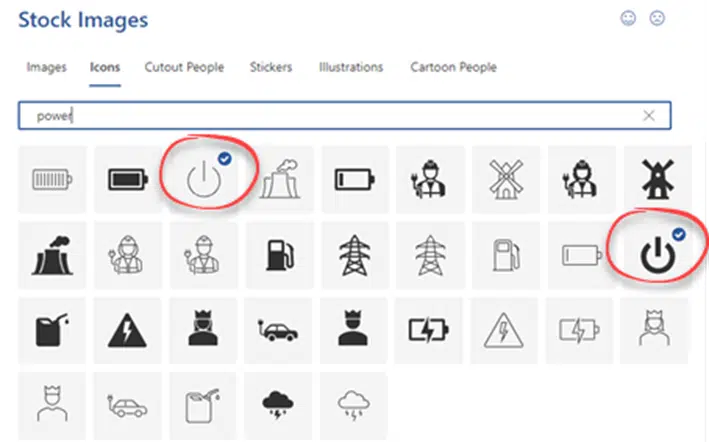Select the bold power button icon
The width and height of the screenshot is (709, 442).
pos(658,255)
